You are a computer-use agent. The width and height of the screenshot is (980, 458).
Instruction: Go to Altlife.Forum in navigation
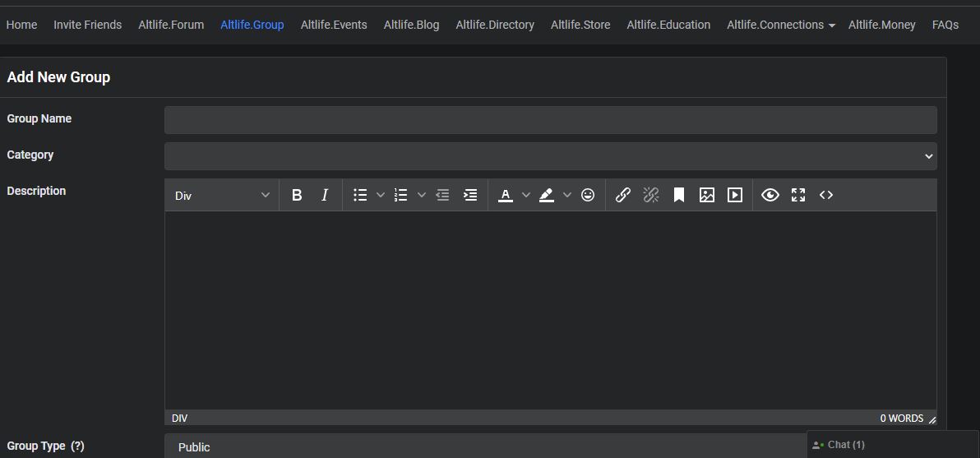[171, 25]
